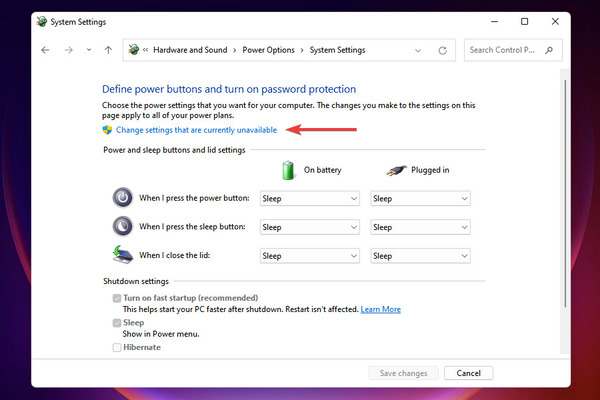Open power button On battery dropdown
The image size is (600, 400).
[x=310, y=198]
